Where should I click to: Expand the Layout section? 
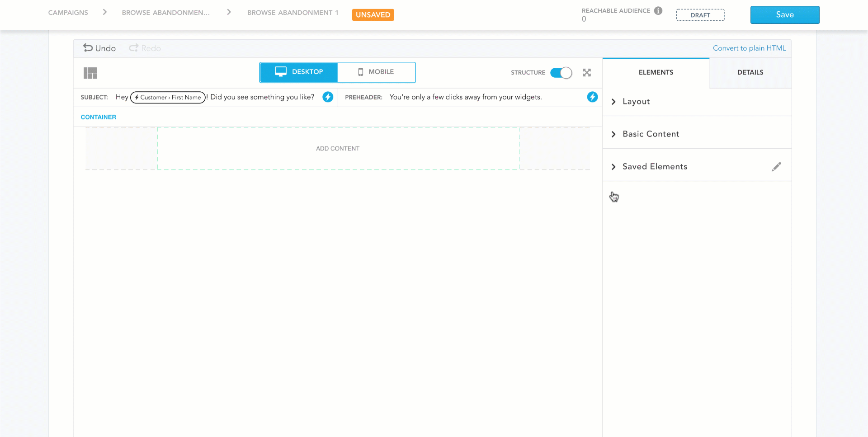point(697,101)
